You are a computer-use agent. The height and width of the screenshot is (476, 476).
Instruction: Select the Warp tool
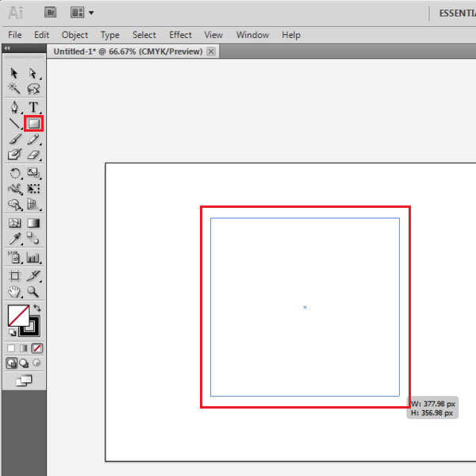[x=14, y=189]
